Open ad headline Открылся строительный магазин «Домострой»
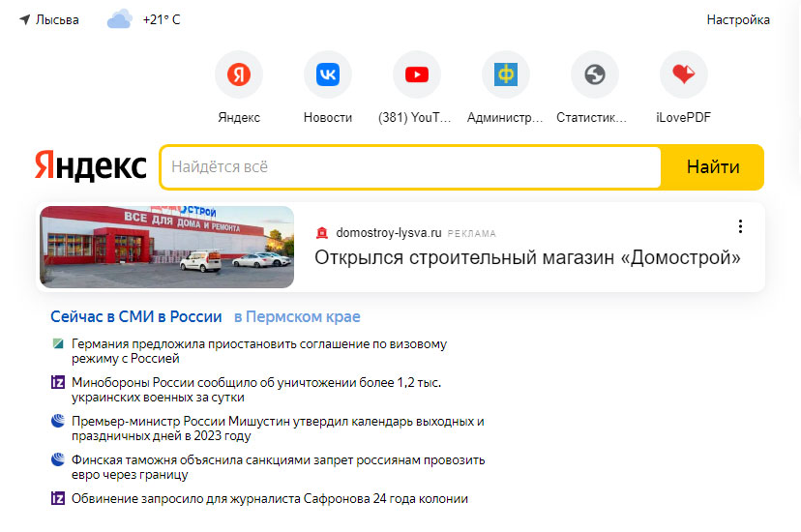The image size is (801, 532). pos(527,257)
